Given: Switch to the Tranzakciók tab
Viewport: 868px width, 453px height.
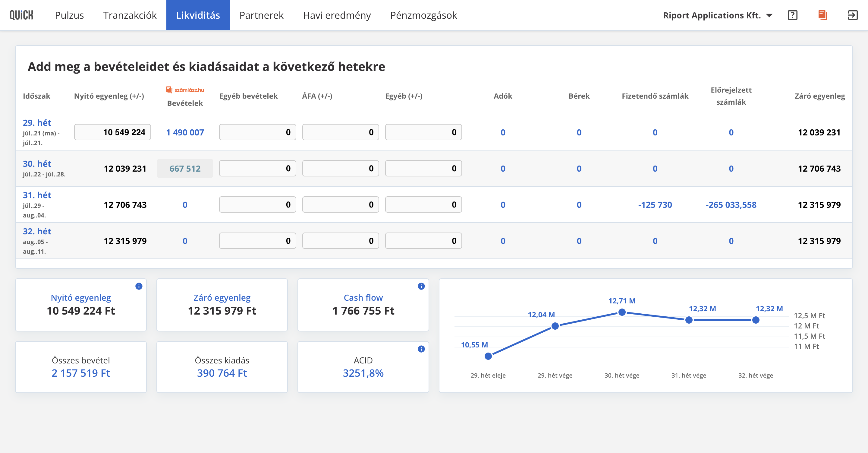Looking at the screenshot, I should pos(130,15).
